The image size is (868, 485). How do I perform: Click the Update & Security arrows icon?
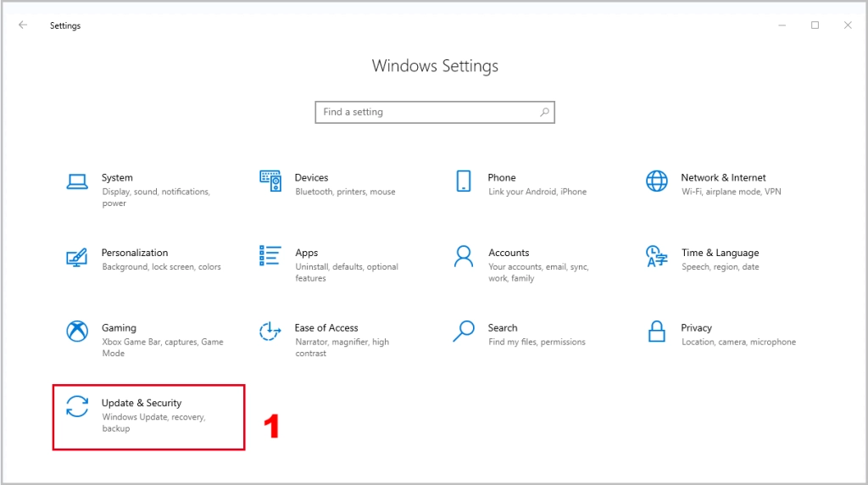pos(77,406)
